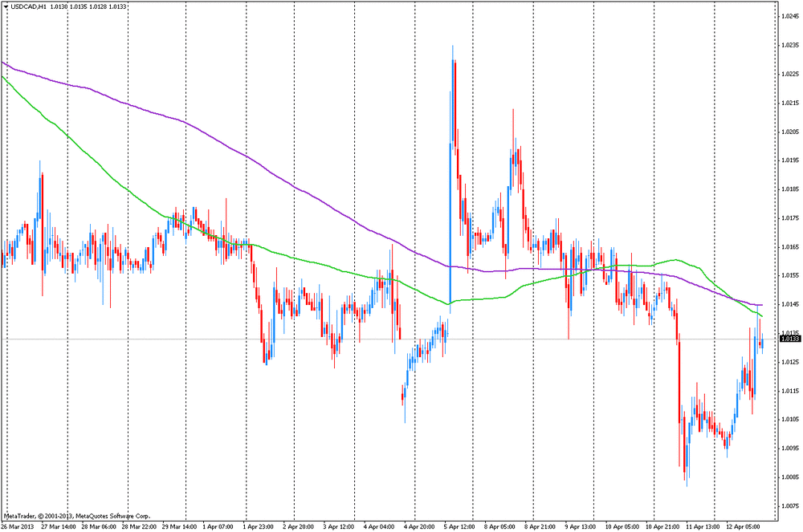
Task: Click the 1.0155 price axis label
Action: [790, 275]
